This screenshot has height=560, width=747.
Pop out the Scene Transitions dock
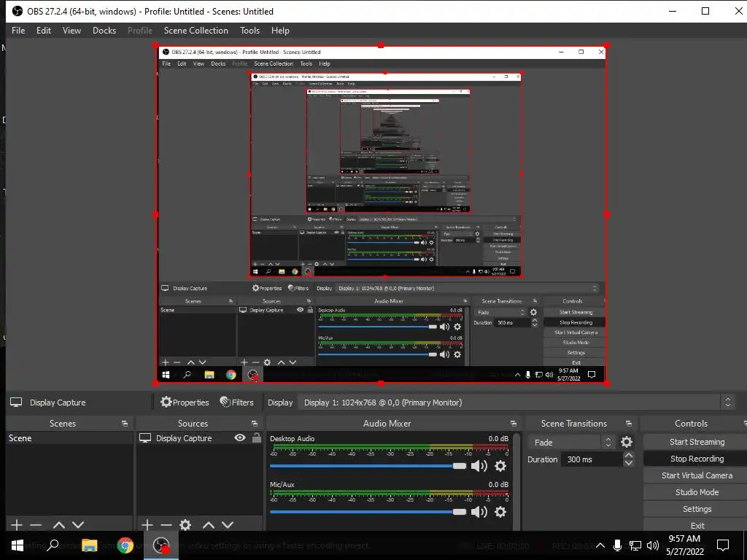tap(628, 424)
